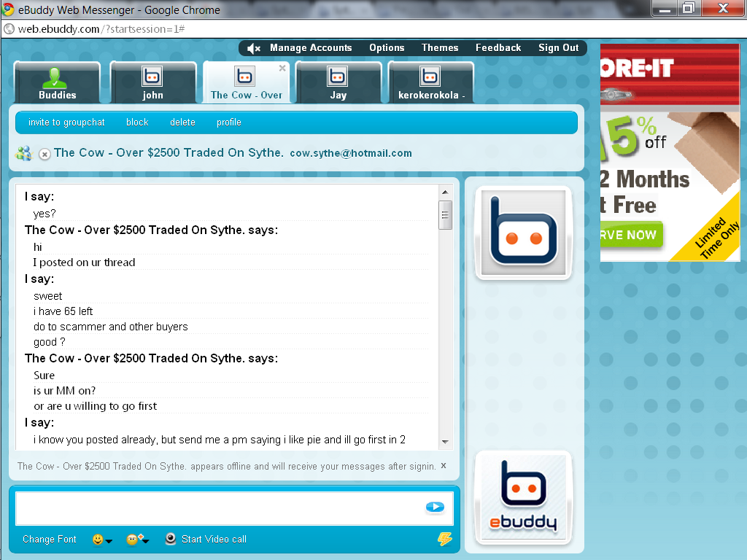This screenshot has height=560, width=747.
Task: Click the 'or are u willing to go first' message
Action: coord(95,406)
